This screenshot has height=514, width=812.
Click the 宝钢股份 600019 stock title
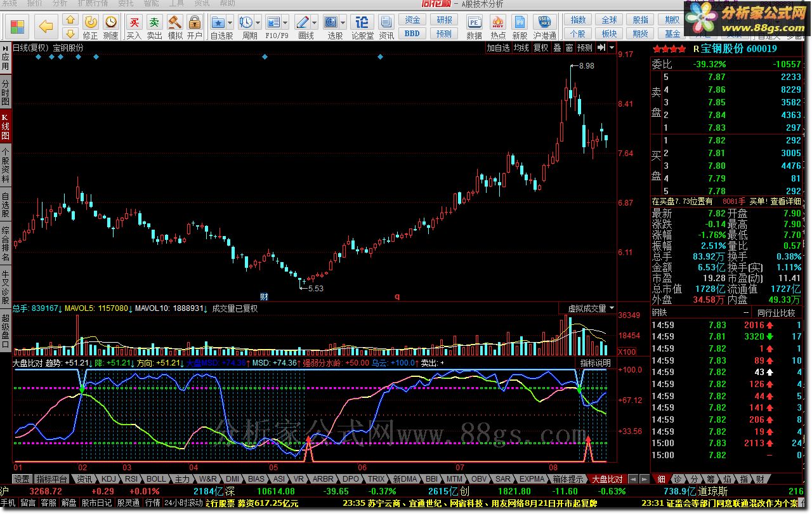click(x=739, y=49)
